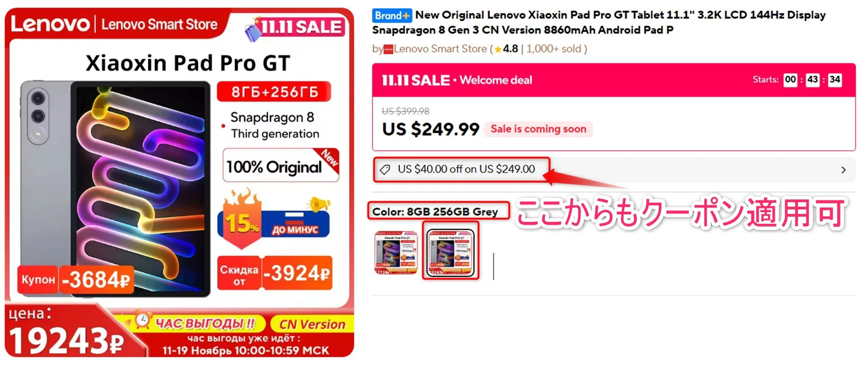Click the sale countdown timer
Image resolution: width=868 pixels, height=365 pixels.
[x=812, y=80]
